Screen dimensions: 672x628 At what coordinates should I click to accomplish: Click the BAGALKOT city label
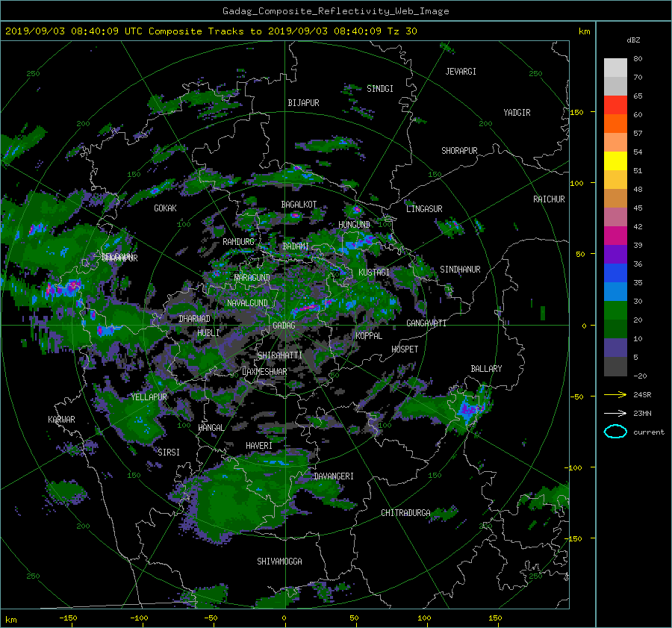[299, 205]
